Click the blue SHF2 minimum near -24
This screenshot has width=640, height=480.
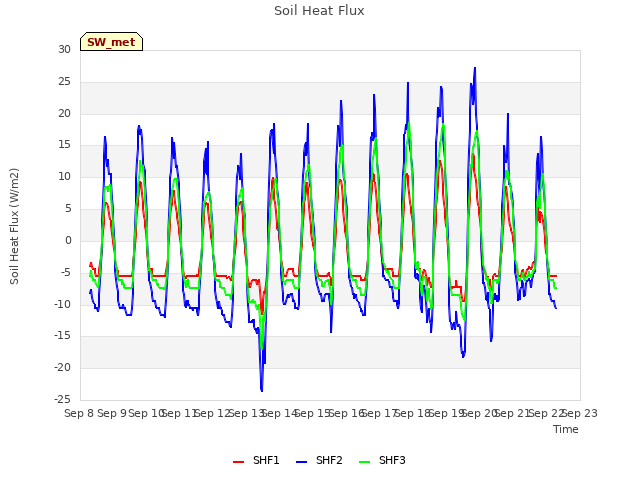point(262,391)
